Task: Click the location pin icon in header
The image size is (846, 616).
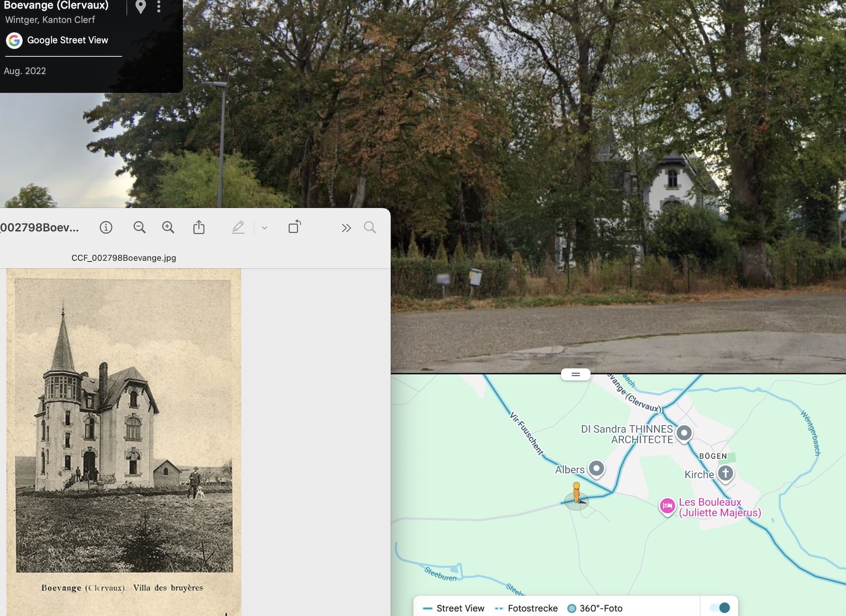Action: pos(141,7)
